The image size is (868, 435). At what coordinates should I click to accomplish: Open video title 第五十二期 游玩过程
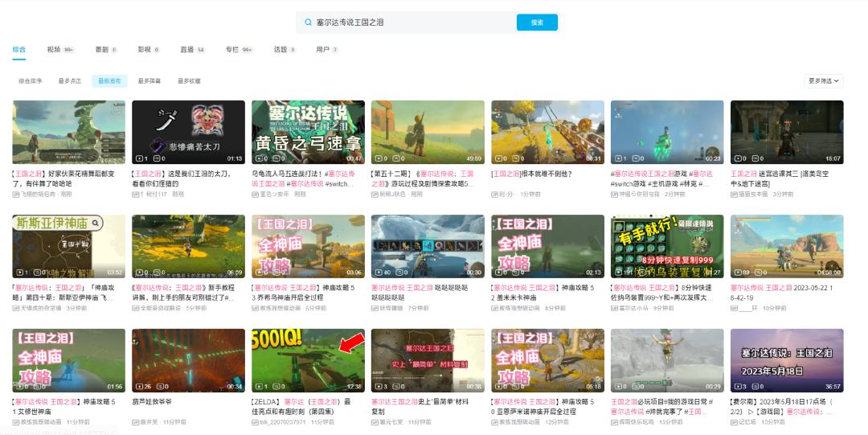point(424,179)
